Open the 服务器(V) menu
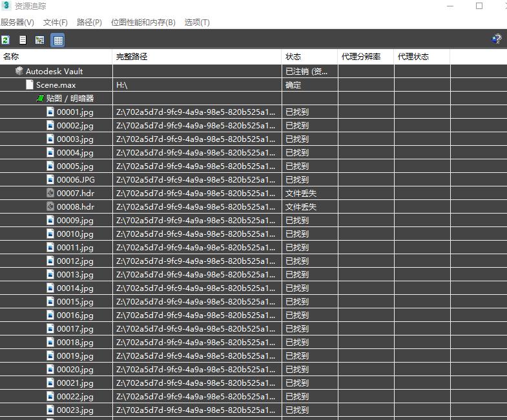 point(17,23)
